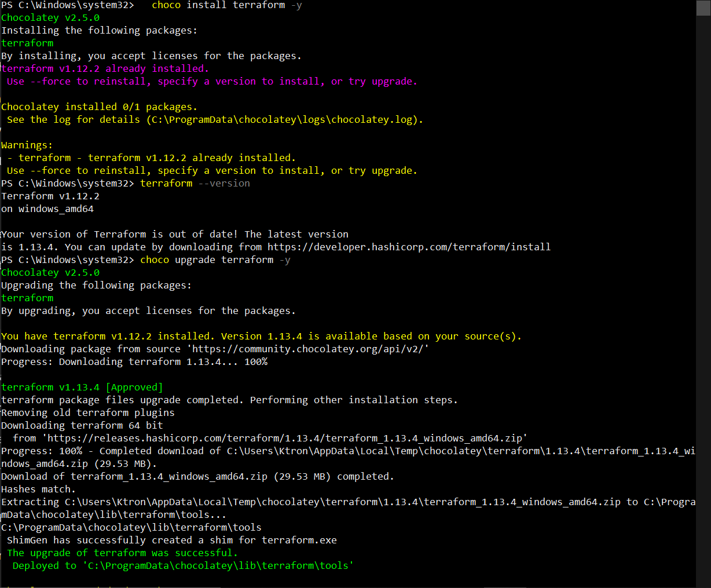Open the developer.hashicorp.com terraform install URL
Screen dimensions: 711x588
(409, 247)
